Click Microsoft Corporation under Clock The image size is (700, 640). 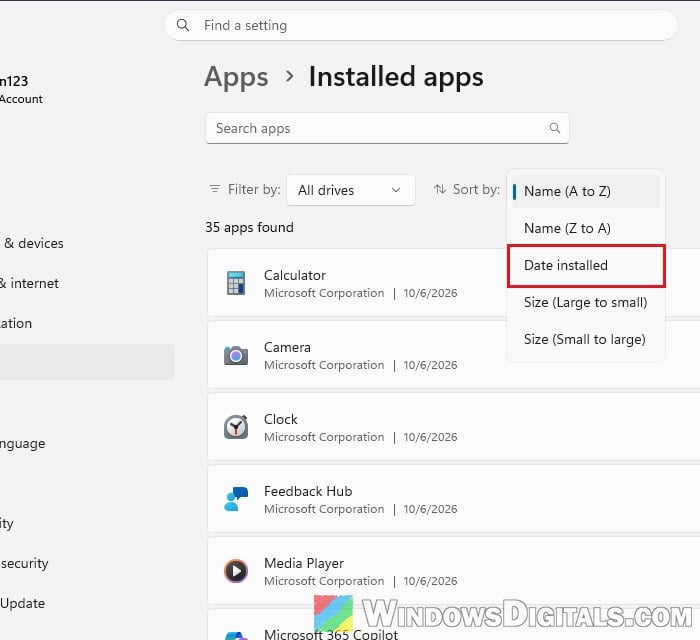tap(324, 437)
